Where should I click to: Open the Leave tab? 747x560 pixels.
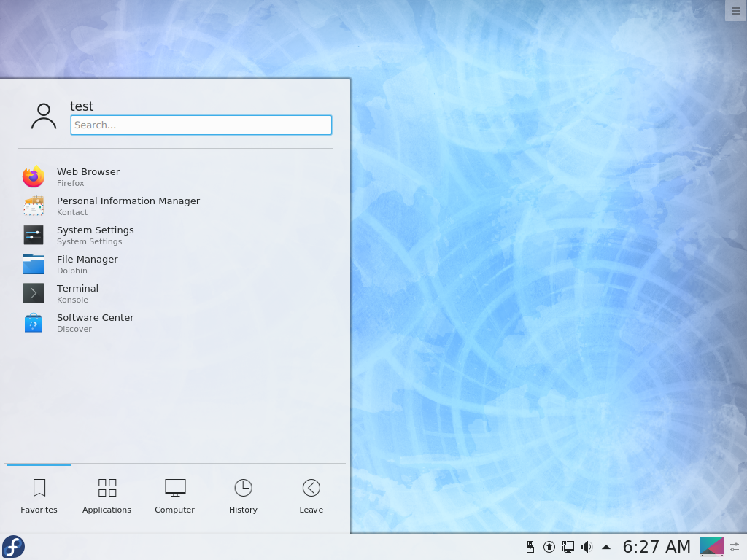pyautogui.click(x=311, y=496)
